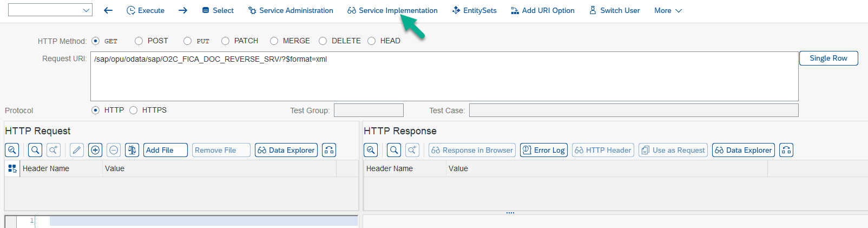Click search-next icon in HTTP Request
Image resolution: width=868 pixels, height=228 pixels.
click(54, 150)
